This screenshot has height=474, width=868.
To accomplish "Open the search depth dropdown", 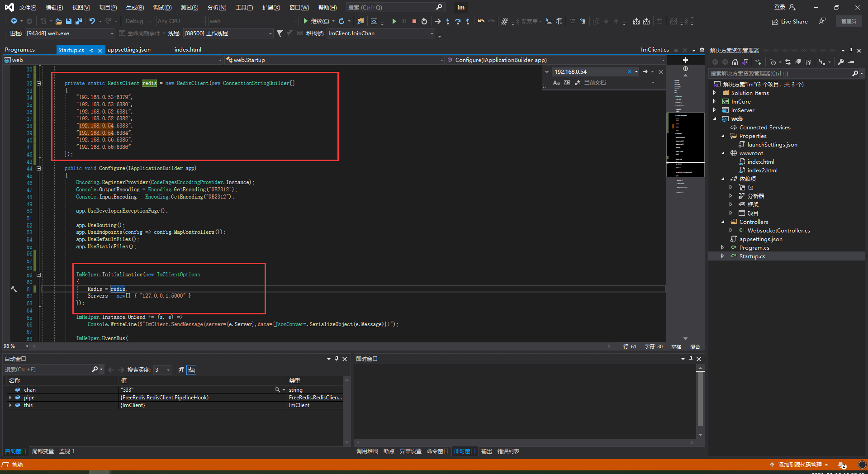I will click(x=168, y=370).
